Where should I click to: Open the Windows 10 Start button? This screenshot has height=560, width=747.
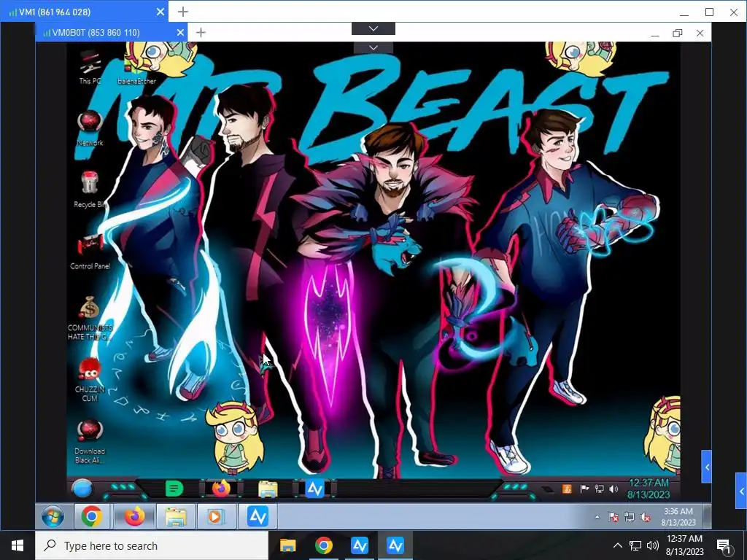(18, 545)
